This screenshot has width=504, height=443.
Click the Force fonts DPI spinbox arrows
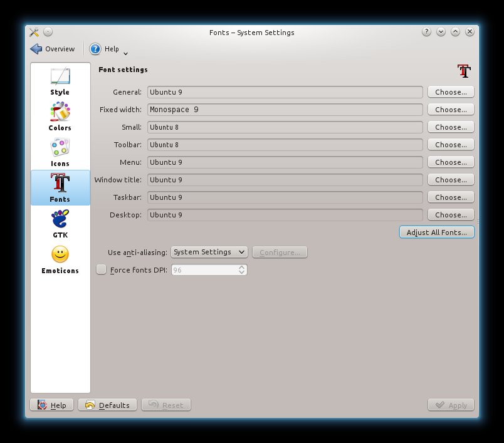242,269
